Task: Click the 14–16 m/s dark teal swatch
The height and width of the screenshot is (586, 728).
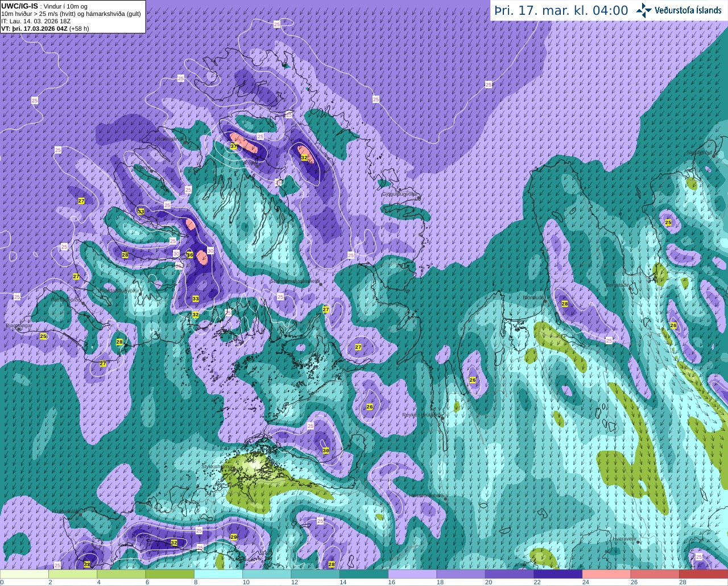Action: click(364, 573)
